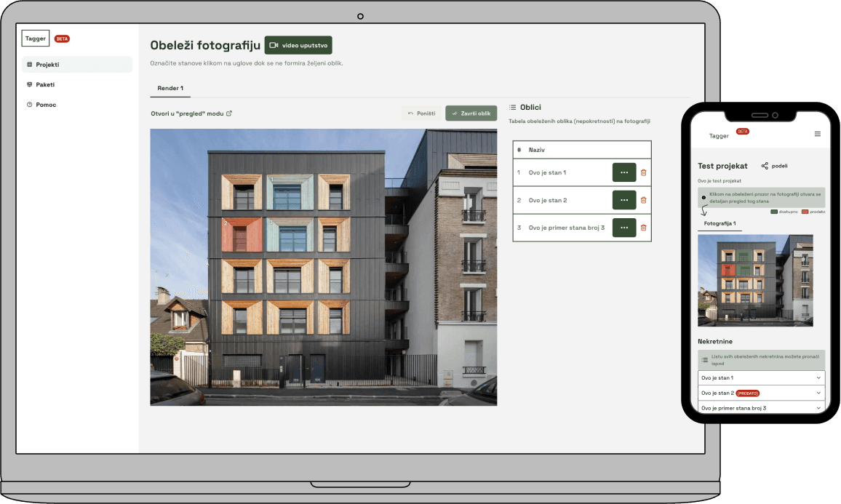Select the Render 1 tab
Screen dimensions: 841x504
tap(170, 88)
